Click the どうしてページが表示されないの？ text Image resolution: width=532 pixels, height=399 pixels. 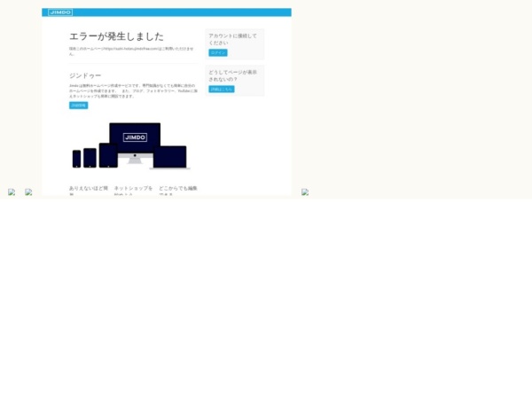point(232,75)
